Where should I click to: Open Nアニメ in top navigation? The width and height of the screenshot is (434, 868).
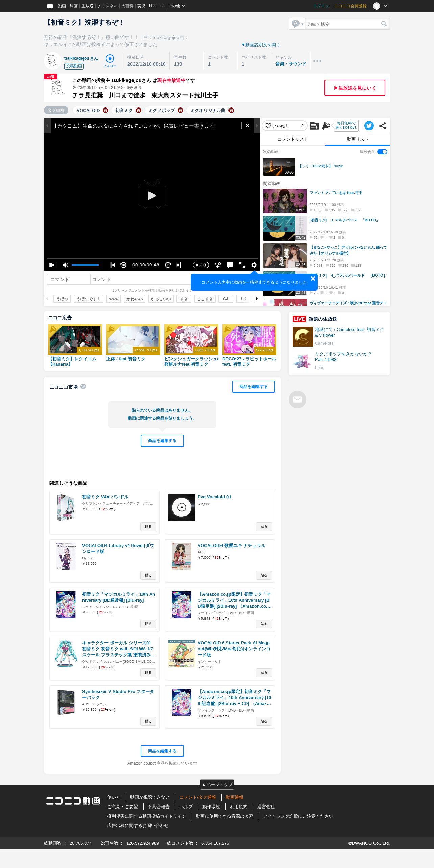coord(156,6)
